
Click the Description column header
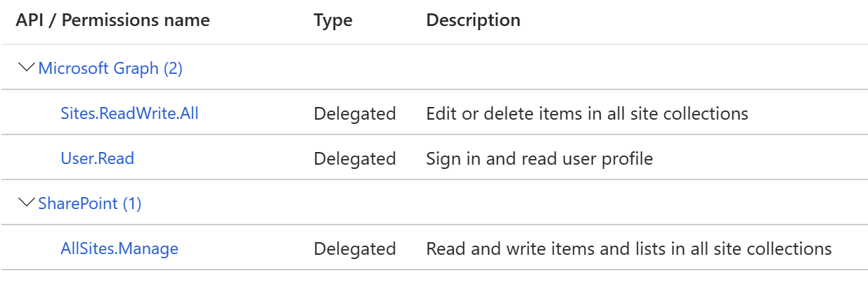tap(473, 20)
